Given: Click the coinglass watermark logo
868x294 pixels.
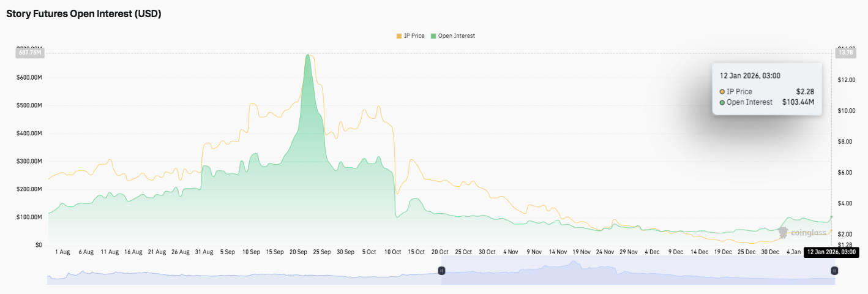Looking at the screenshot, I should tap(802, 233).
